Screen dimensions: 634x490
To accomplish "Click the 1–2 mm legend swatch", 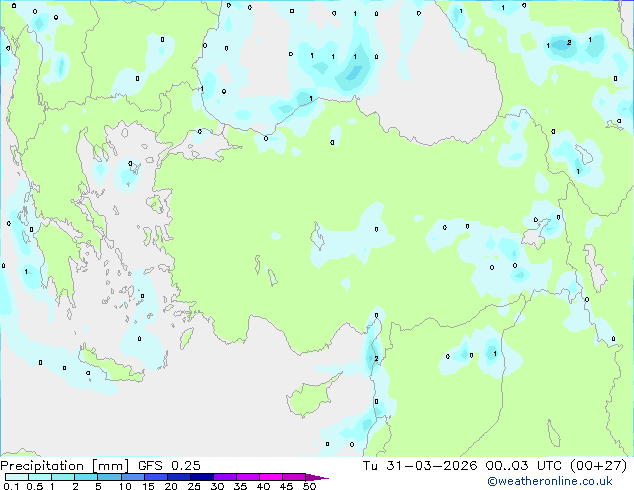I will pos(63,477).
